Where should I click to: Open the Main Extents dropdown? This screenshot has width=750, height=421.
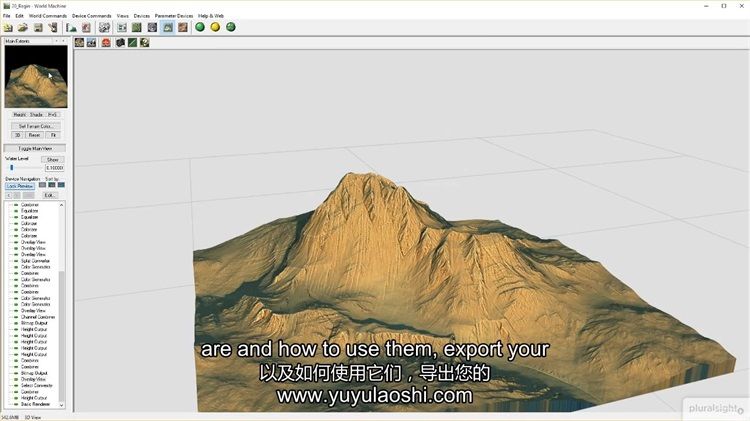point(30,41)
